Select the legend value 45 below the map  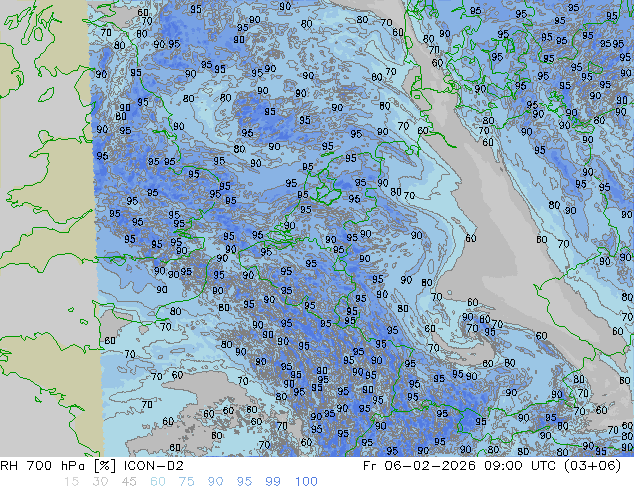[x=129, y=482]
